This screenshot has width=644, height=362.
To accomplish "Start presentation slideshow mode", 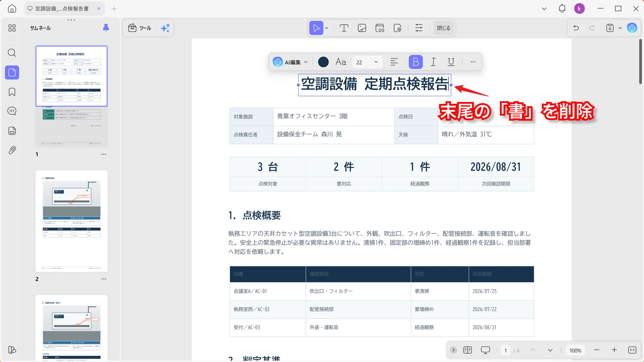I will [485, 350].
